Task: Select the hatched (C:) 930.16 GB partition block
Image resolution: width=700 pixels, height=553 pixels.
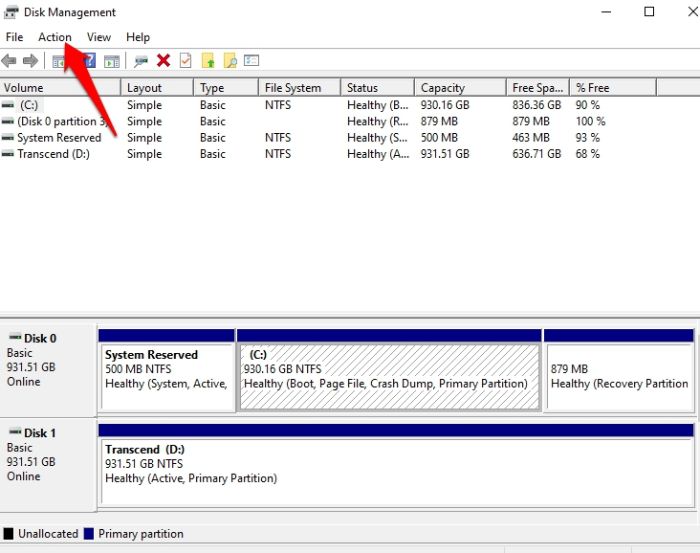Action: [389, 370]
